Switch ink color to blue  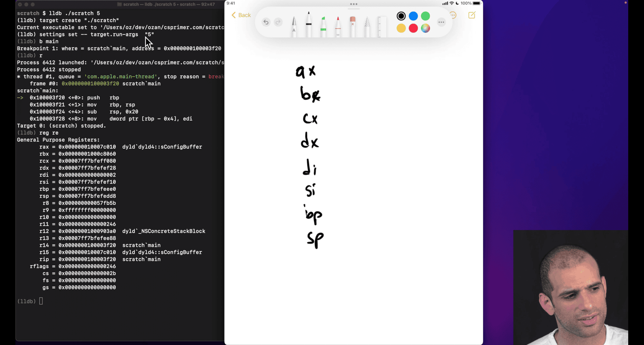(413, 16)
